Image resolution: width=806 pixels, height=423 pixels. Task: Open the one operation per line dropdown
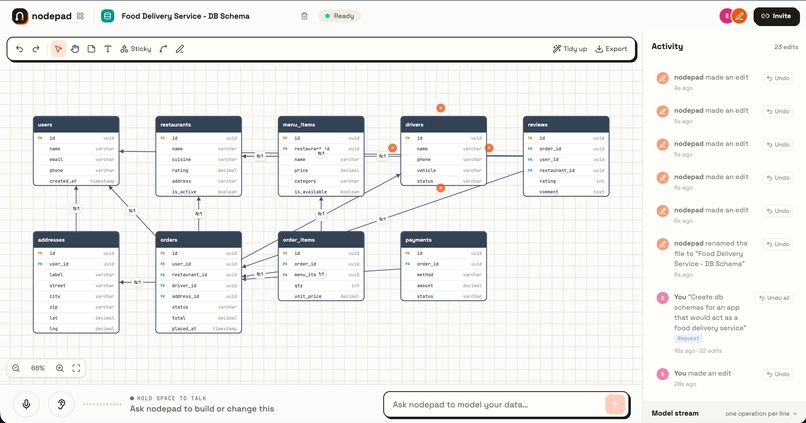point(761,413)
